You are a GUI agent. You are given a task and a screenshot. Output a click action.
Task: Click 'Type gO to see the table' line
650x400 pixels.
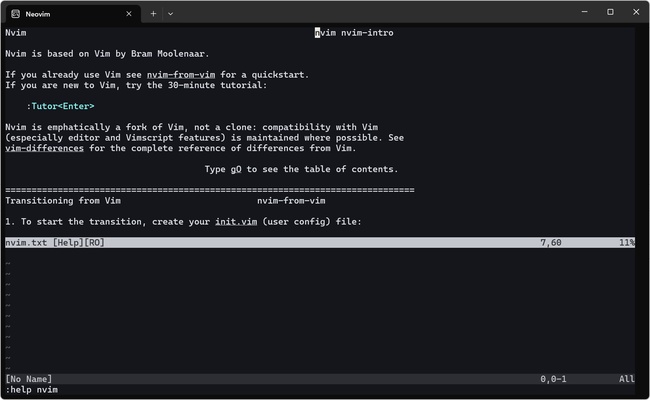(301, 169)
